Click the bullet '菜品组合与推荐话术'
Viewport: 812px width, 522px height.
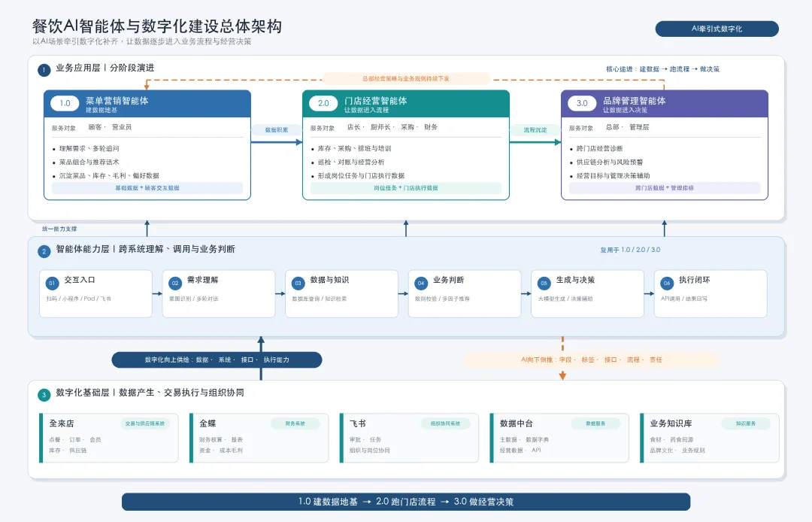click(x=89, y=162)
